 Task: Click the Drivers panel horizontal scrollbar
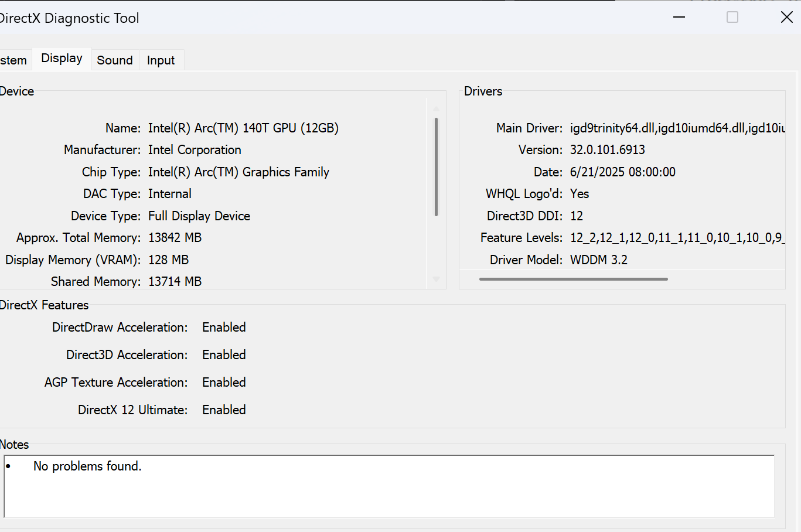click(574, 279)
